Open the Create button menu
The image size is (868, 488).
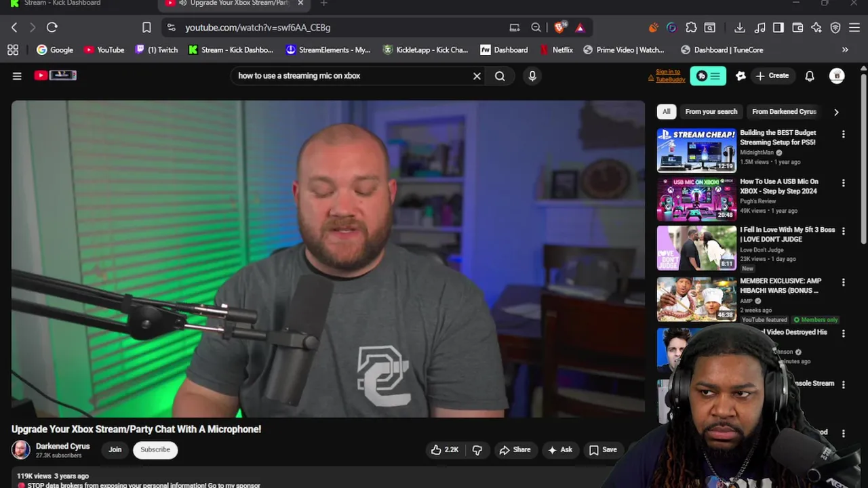[x=772, y=76]
